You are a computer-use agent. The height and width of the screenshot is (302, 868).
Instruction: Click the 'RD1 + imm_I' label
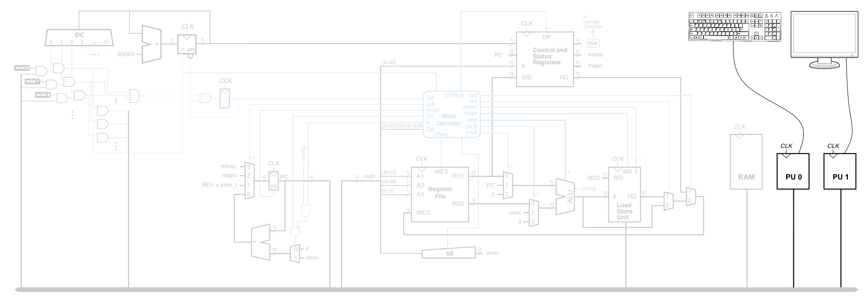pyautogui.click(x=219, y=185)
